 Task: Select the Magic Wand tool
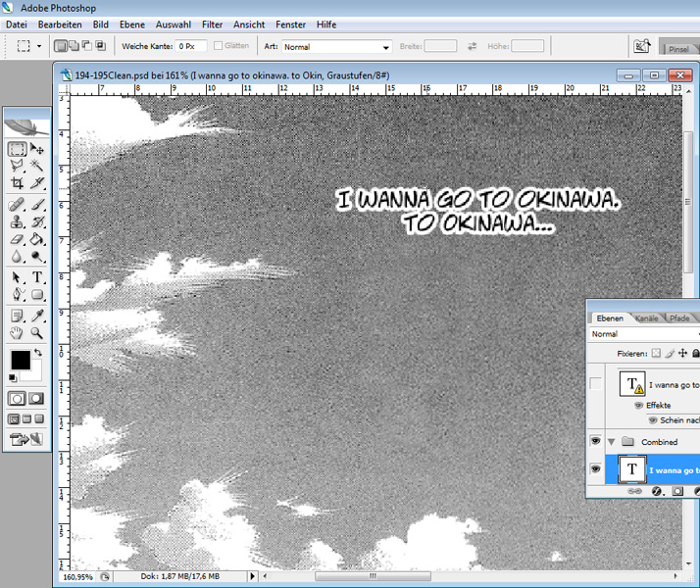[37, 166]
